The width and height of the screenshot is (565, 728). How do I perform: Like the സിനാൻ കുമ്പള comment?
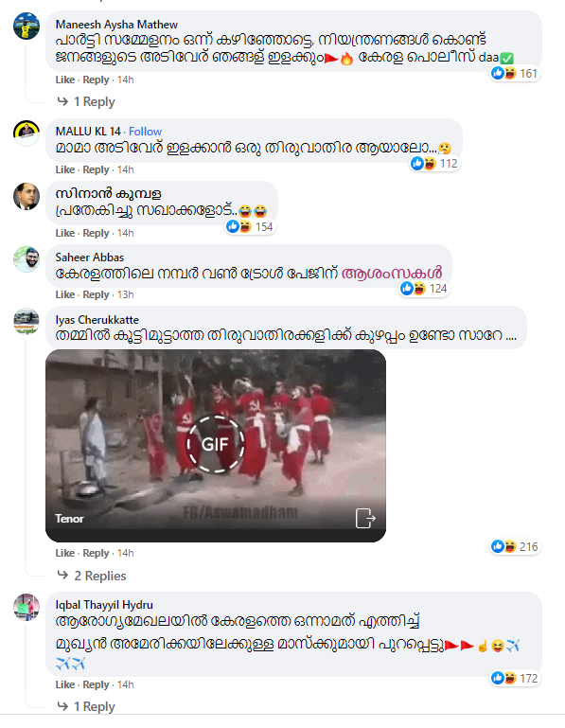point(65,233)
